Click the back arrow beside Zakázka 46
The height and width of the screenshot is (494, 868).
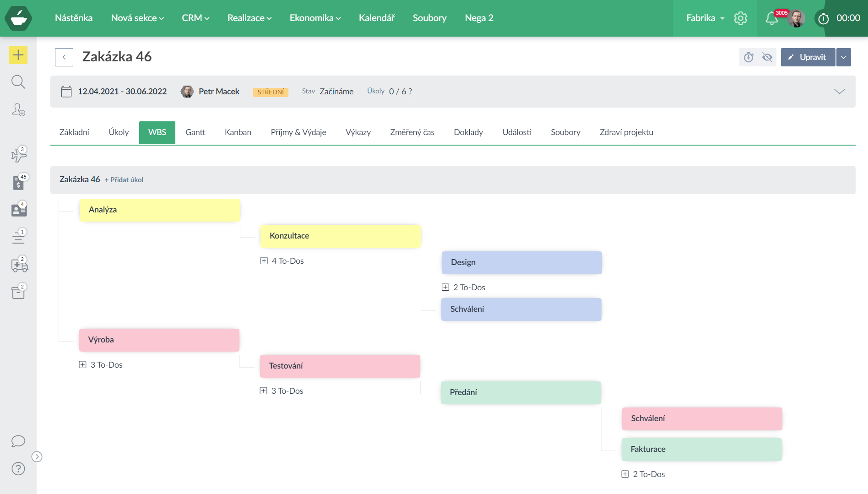[x=64, y=57]
